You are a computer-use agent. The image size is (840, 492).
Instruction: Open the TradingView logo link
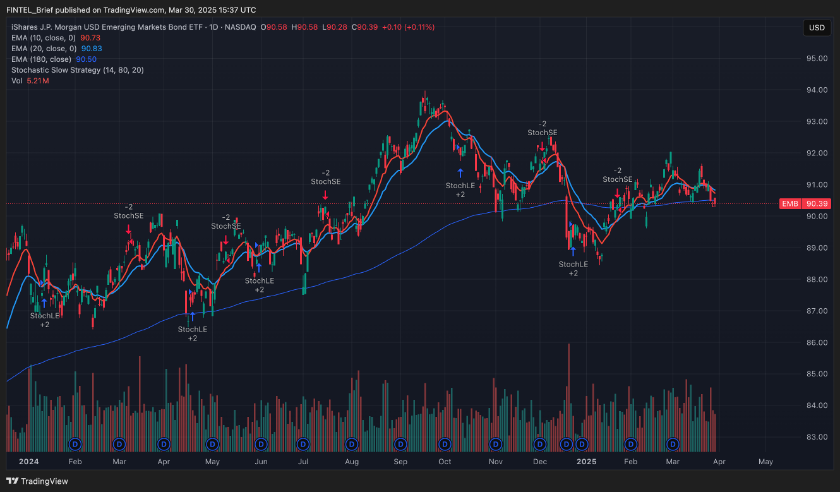37,481
